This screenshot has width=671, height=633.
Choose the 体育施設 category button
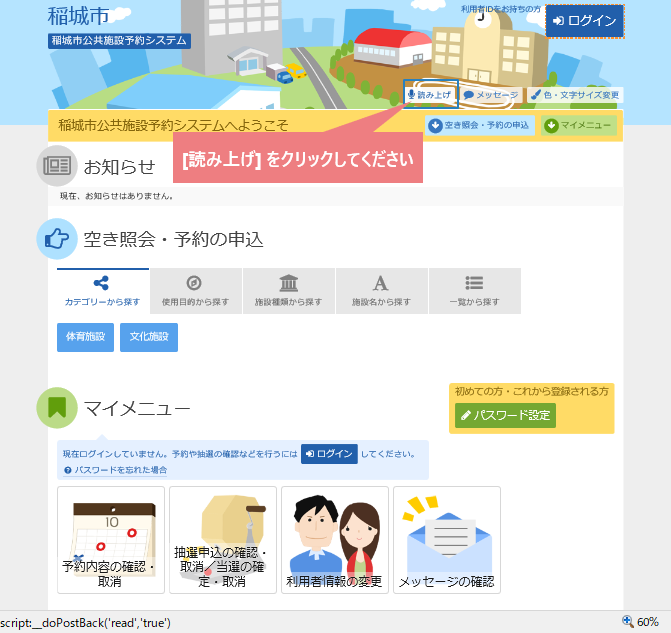[x=85, y=337]
